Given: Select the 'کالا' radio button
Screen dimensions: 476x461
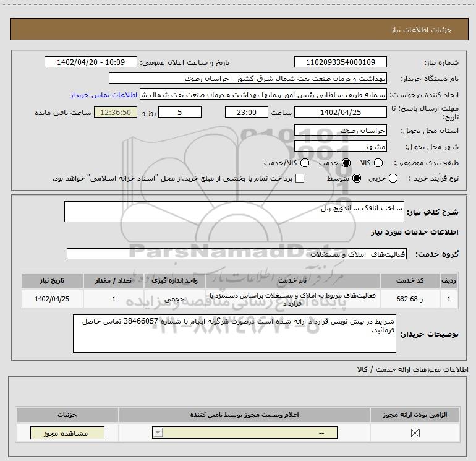Looking at the screenshot, I should coord(378,163).
